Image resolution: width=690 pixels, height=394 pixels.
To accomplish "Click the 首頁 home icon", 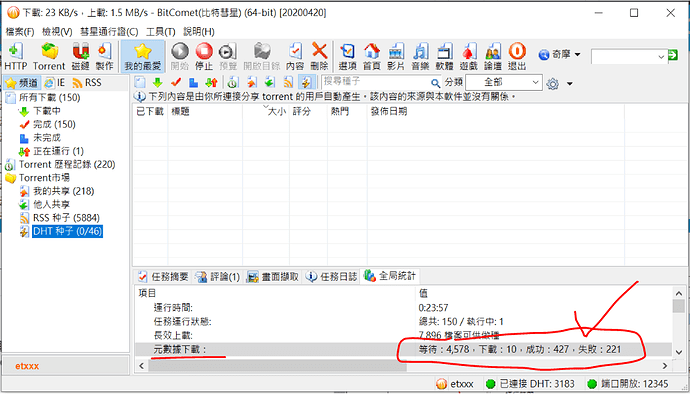I will [372, 57].
